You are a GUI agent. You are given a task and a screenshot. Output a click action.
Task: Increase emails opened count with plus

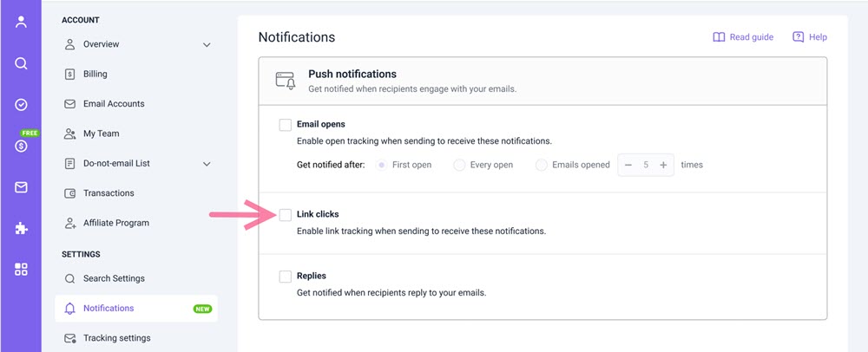(x=663, y=165)
